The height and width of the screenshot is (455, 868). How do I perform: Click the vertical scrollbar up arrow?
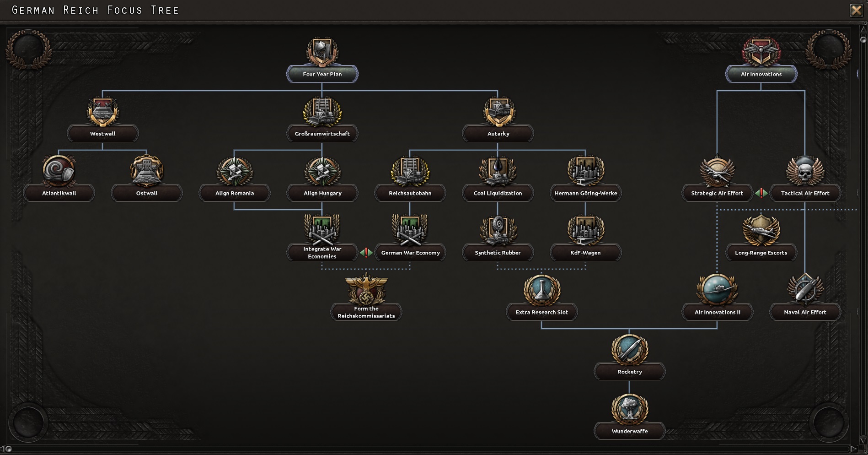863,29
